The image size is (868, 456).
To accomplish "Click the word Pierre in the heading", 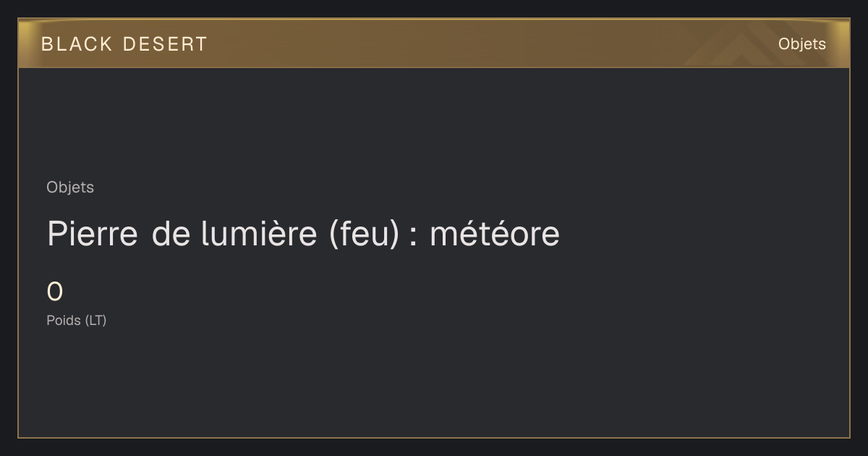I will click(93, 234).
